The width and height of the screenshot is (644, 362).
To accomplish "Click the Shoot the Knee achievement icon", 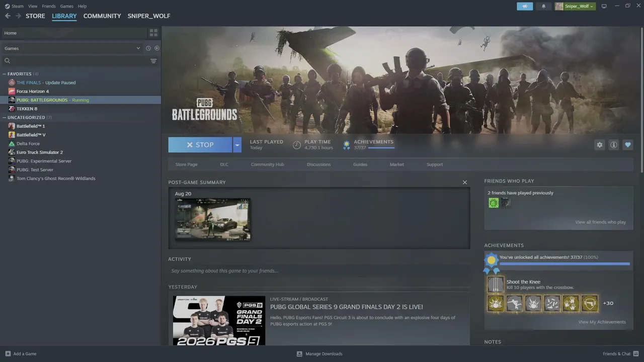I will click(x=496, y=285).
